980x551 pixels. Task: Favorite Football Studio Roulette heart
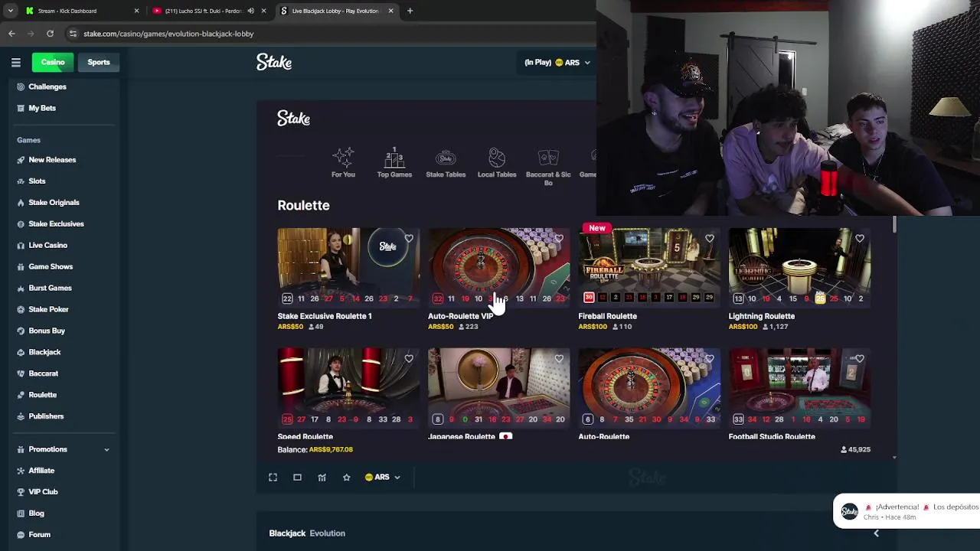860,359
